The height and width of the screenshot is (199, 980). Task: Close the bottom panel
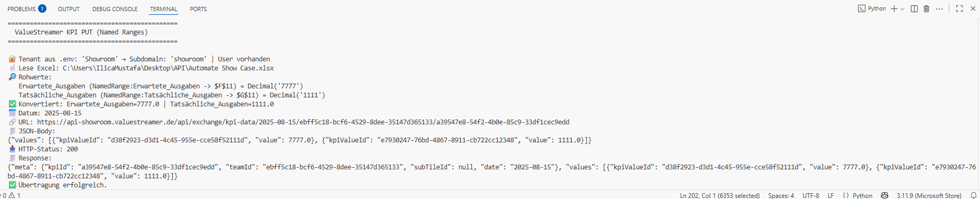[x=973, y=9]
